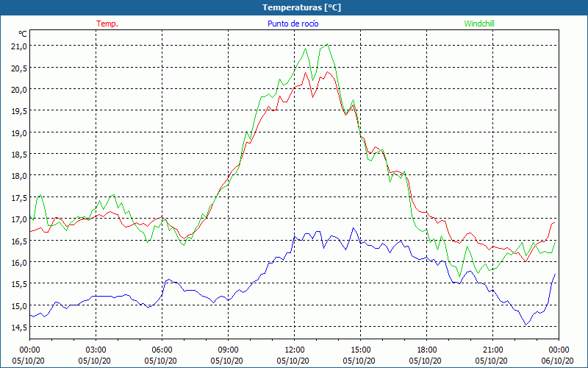Click the 05/10/20 date under 12:00
588x368 pixels.
point(293,361)
